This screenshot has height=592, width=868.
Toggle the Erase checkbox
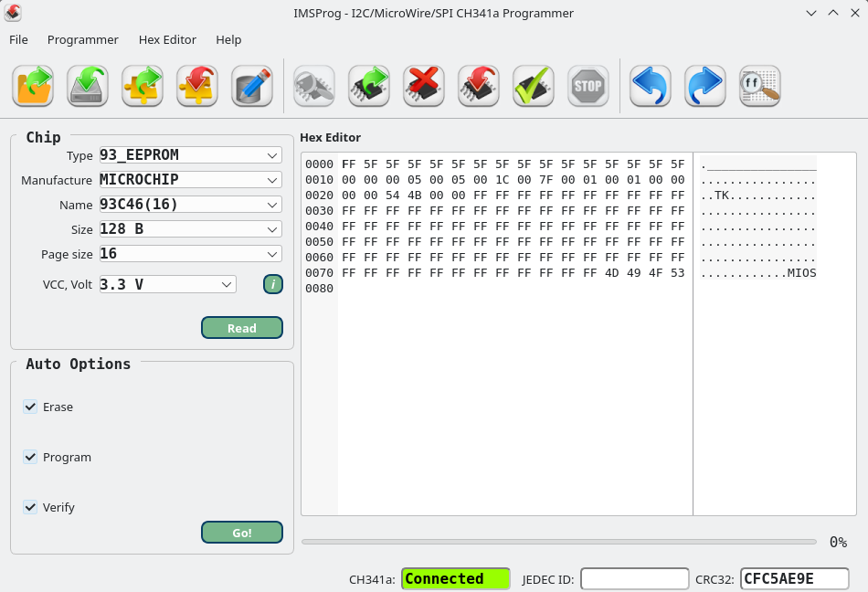pyautogui.click(x=30, y=407)
